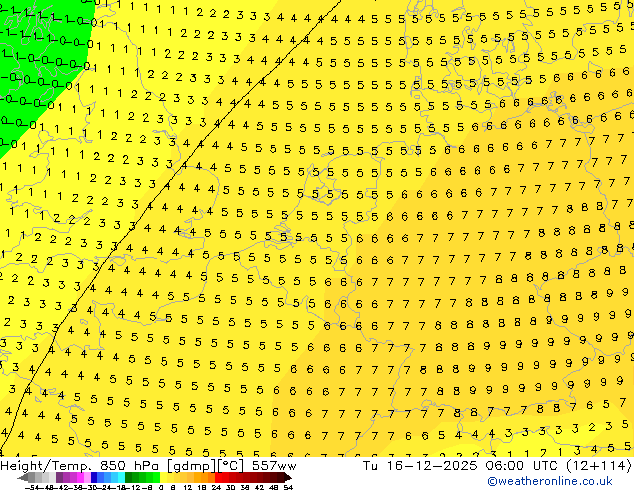The width and height of the screenshot is (634, 490).
Task: Pick the dark blue segment in the legend
Action: (x=94, y=477)
